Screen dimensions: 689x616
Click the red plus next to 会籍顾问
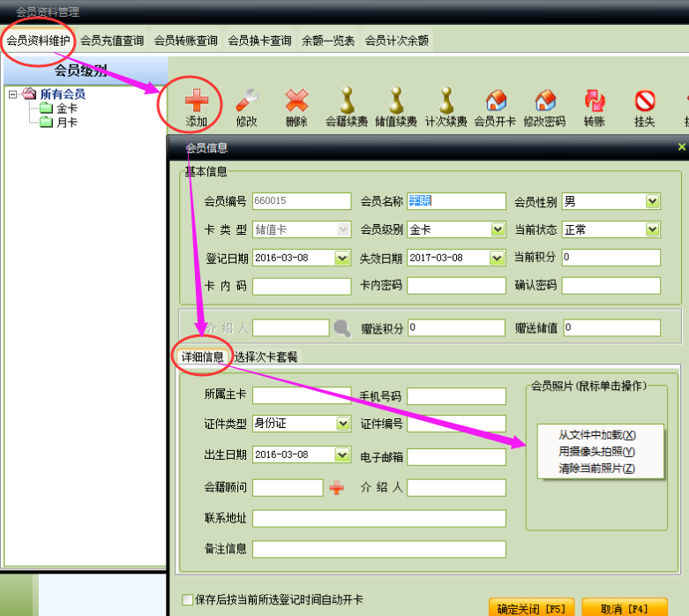(x=337, y=488)
